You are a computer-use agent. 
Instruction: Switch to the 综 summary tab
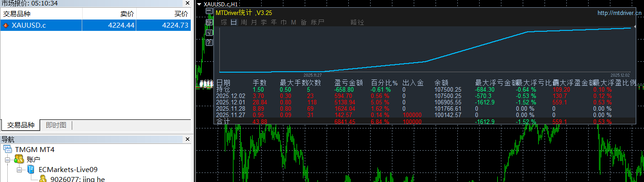point(224,22)
